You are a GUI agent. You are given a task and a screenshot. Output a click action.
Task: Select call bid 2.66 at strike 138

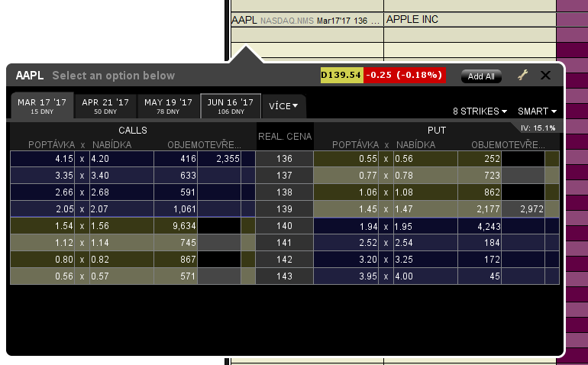(42, 192)
